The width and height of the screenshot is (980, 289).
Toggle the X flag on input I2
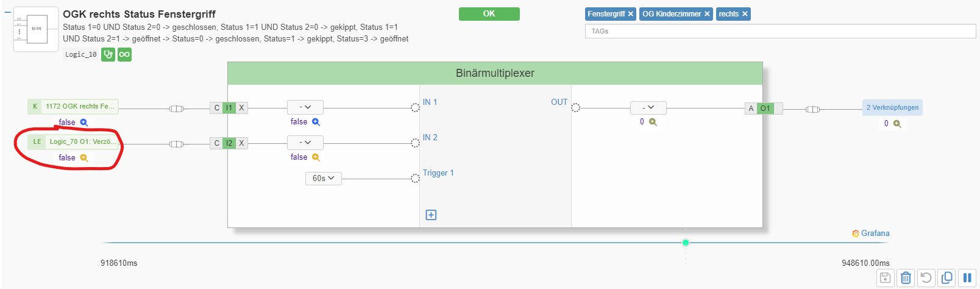tap(241, 143)
